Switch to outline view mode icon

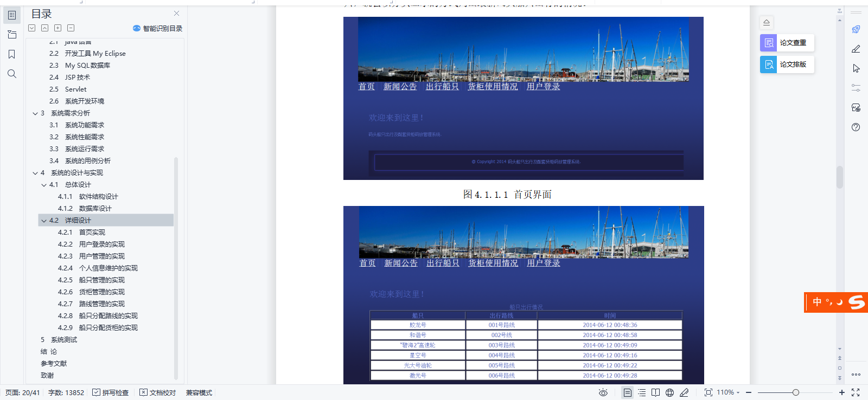click(642, 392)
